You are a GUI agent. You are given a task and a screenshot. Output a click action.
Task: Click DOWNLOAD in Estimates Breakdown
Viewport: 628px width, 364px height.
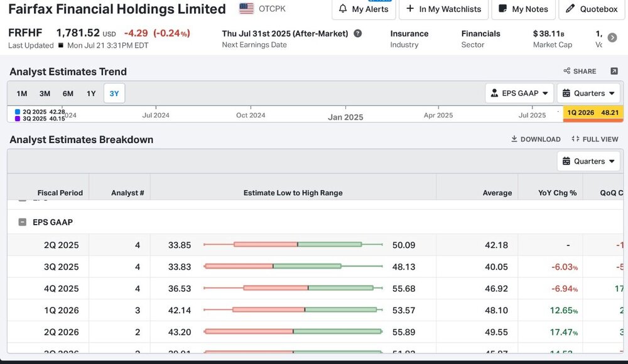click(536, 139)
